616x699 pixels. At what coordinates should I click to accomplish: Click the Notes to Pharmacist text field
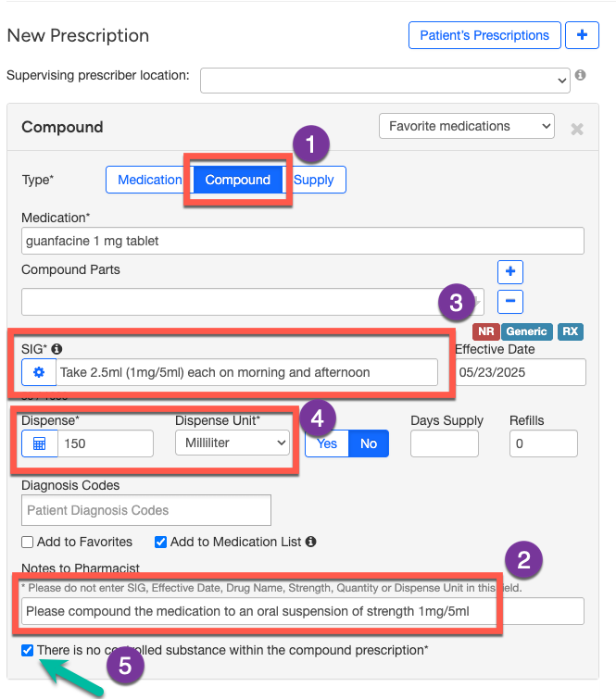[x=301, y=611]
